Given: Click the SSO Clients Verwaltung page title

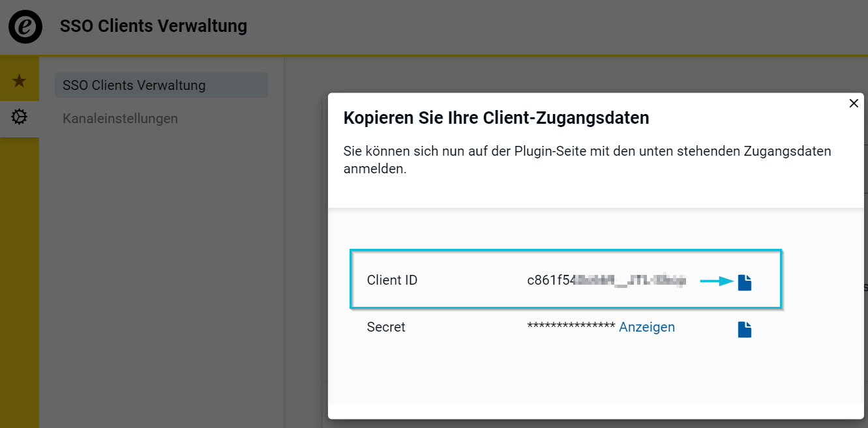Looking at the screenshot, I should (153, 26).
